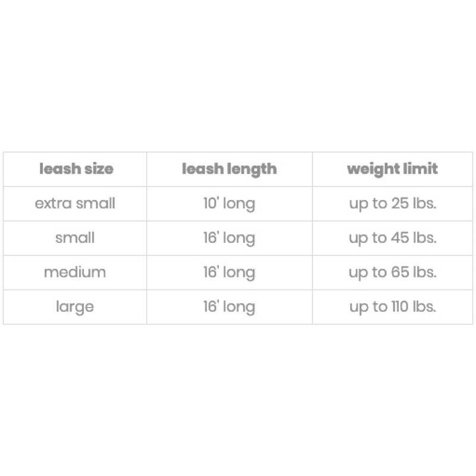This screenshot has height=476, width=476.
Task: Select the 'medium' leash size cell
Action: 75,273
